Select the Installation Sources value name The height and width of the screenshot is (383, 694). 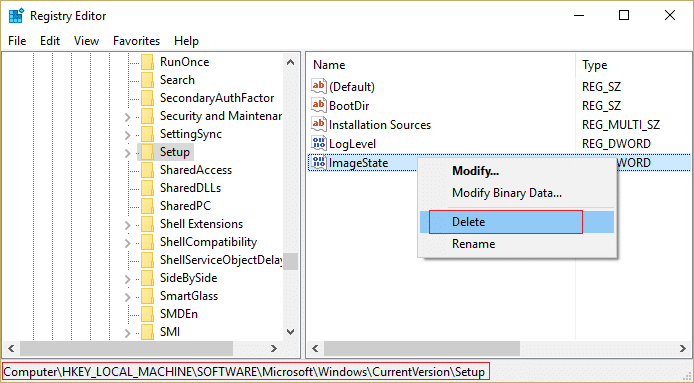tap(380, 125)
